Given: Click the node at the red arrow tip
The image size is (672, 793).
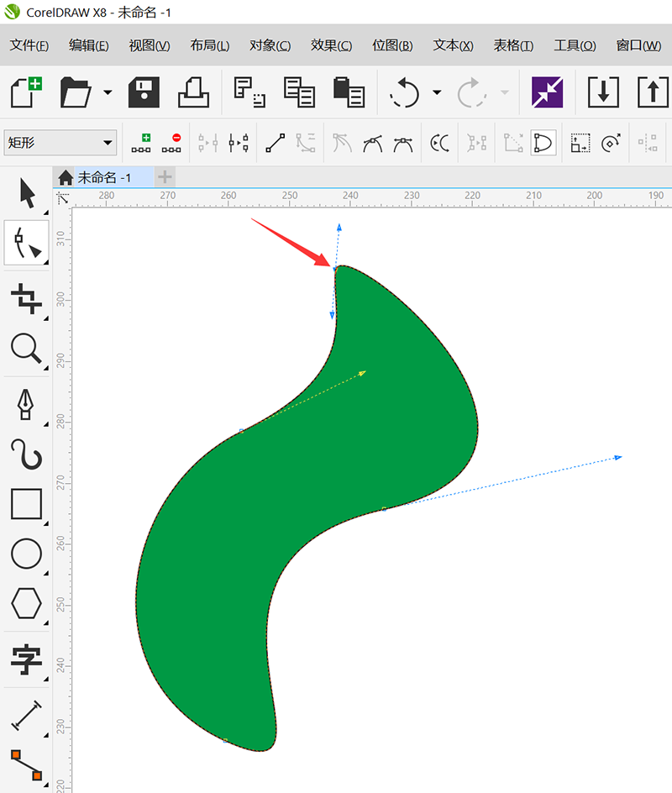Looking at the screenshot, I should (335, 269).
